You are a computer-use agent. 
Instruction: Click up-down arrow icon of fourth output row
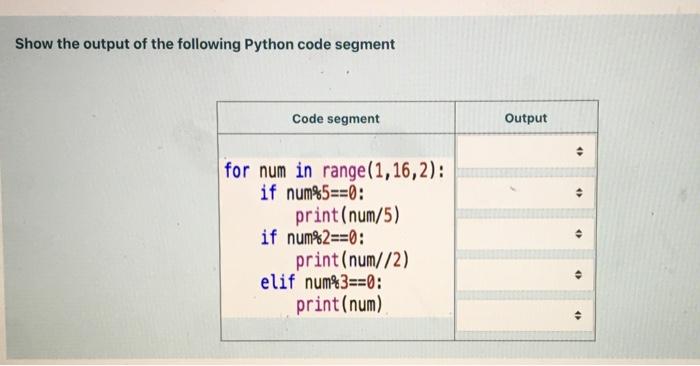[579, 274]
